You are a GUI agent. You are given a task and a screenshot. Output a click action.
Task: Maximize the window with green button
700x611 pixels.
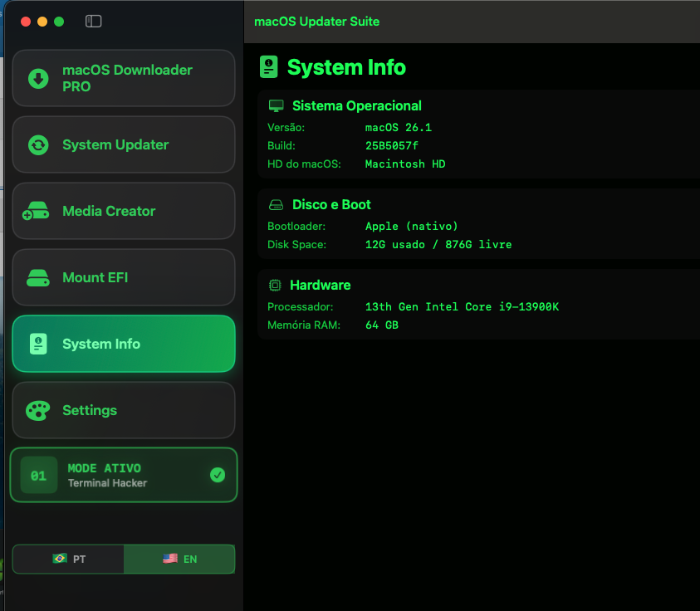pos(59,22)
